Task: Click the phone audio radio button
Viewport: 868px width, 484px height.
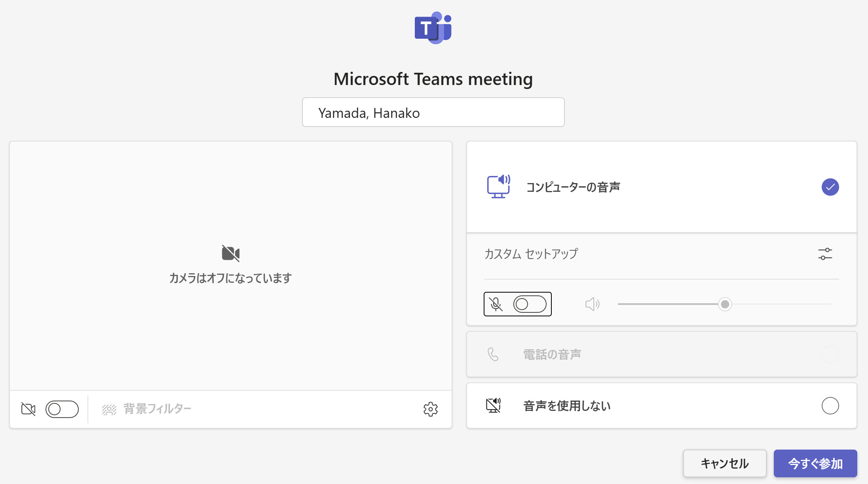Action: pos(830,354)
